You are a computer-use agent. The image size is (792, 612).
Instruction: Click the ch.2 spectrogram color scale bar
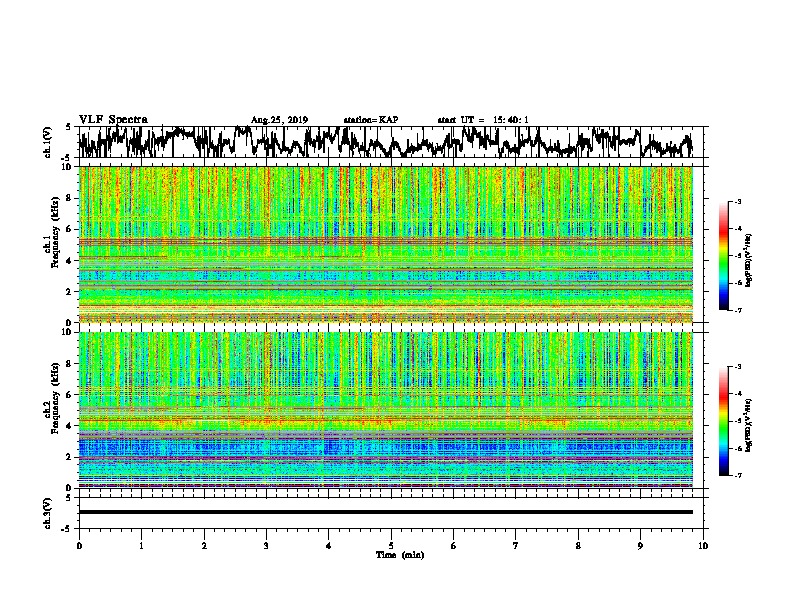[724, 421]
